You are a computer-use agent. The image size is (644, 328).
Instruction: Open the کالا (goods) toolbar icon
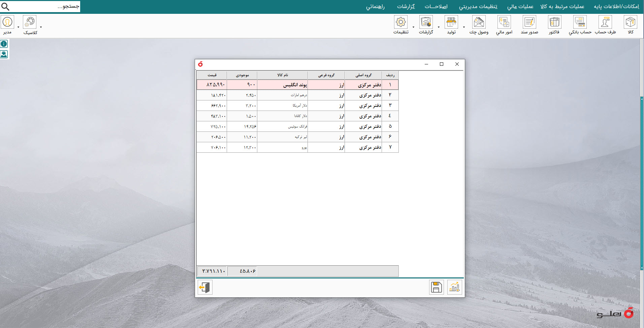pyautogui.click(x=630, y=22)
